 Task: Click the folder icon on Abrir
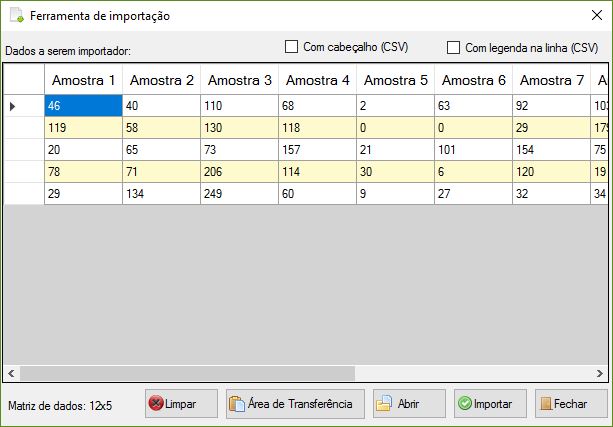pyautogui.click(x=384, y=404)
